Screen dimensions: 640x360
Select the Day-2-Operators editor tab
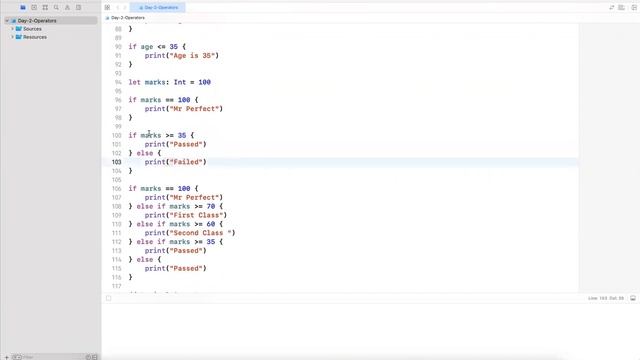(x=158, y=7)
